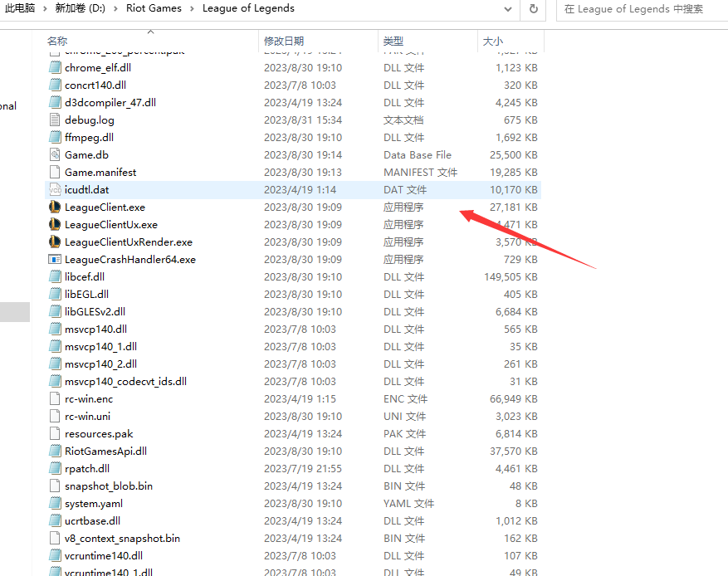Click the LeagueClient.exe application icon
This screenshot has height=576, width=728.
pyautogui.click(x=55, y=207)
